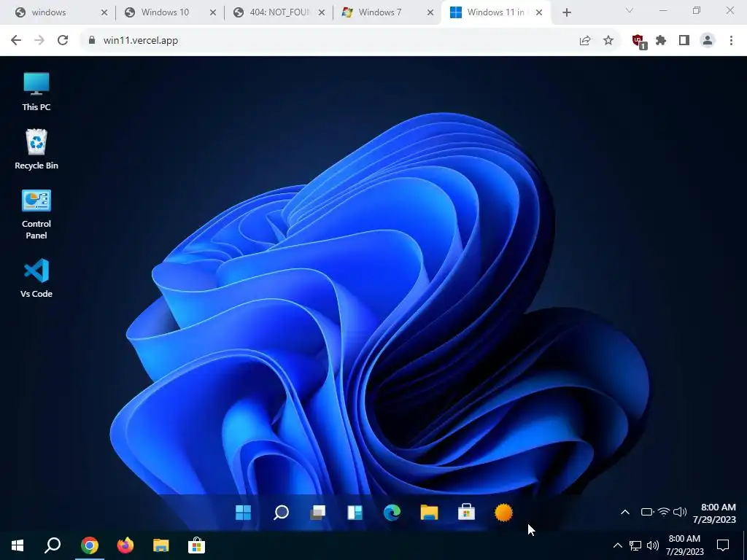Image resolution: width=747 pixels, height=560 pixels.
Task: Bookmark this page with star
Action: tap(608, 41)
